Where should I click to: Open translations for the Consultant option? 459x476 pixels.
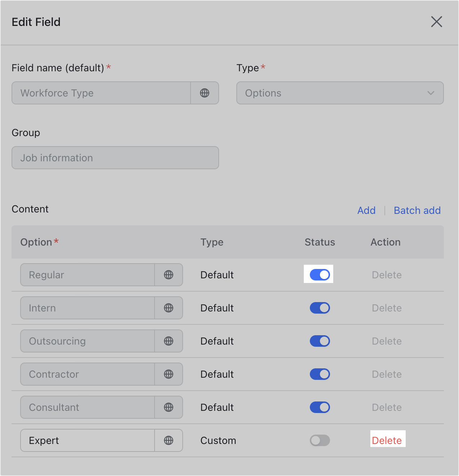coord(168,407)
